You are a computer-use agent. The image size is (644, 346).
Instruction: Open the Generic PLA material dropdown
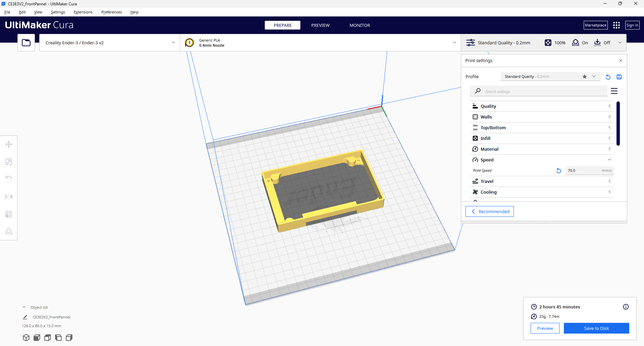(320, 43)
